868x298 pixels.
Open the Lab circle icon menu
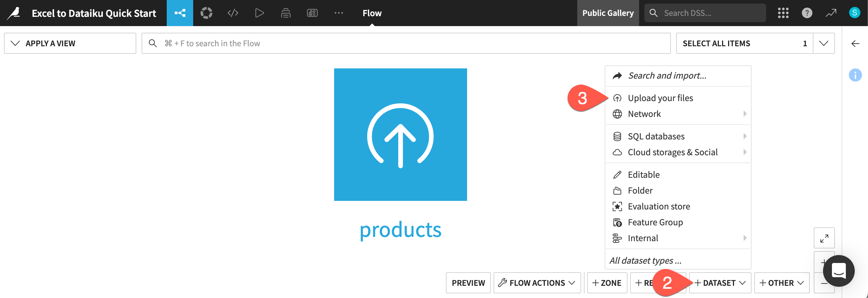point(206,13)
